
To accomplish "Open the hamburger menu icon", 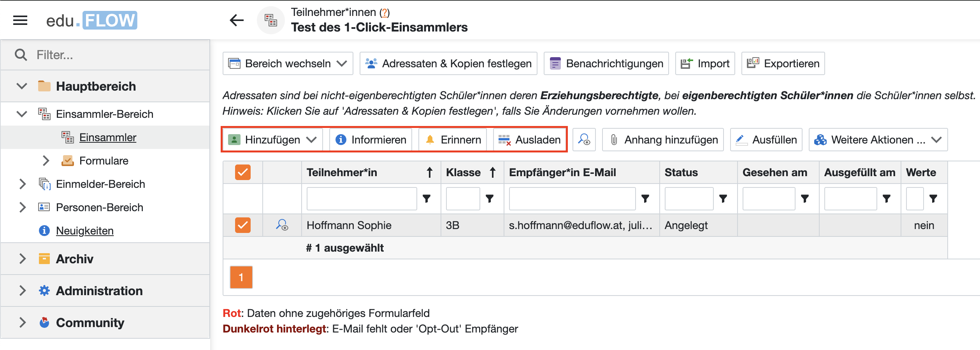I will [x=20, y=20].
